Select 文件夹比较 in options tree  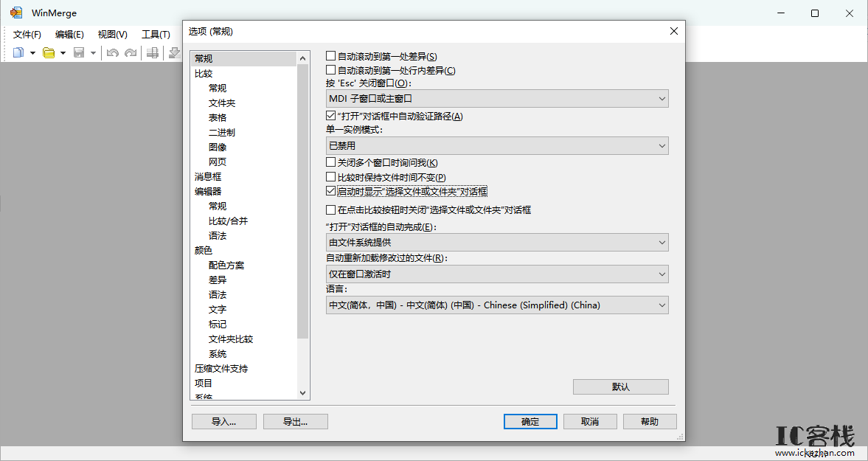[x=231, y=339]
